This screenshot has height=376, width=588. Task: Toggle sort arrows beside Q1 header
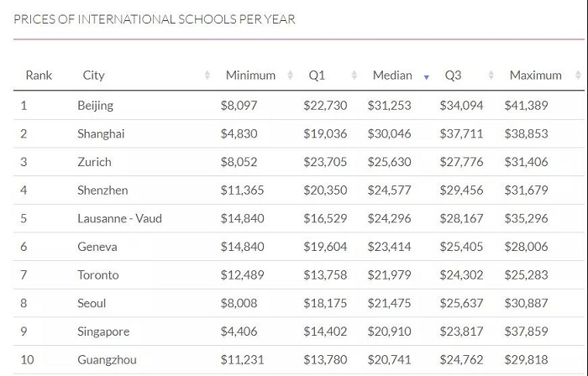tap(354, 76)
